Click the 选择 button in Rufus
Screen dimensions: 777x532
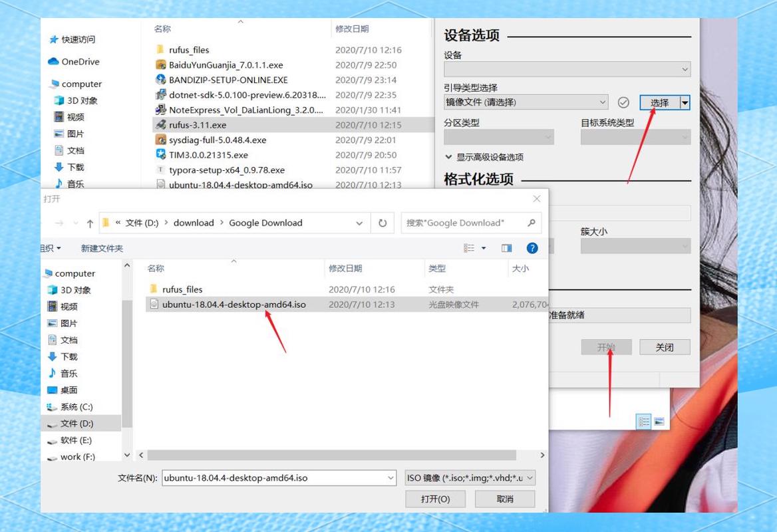659,102
